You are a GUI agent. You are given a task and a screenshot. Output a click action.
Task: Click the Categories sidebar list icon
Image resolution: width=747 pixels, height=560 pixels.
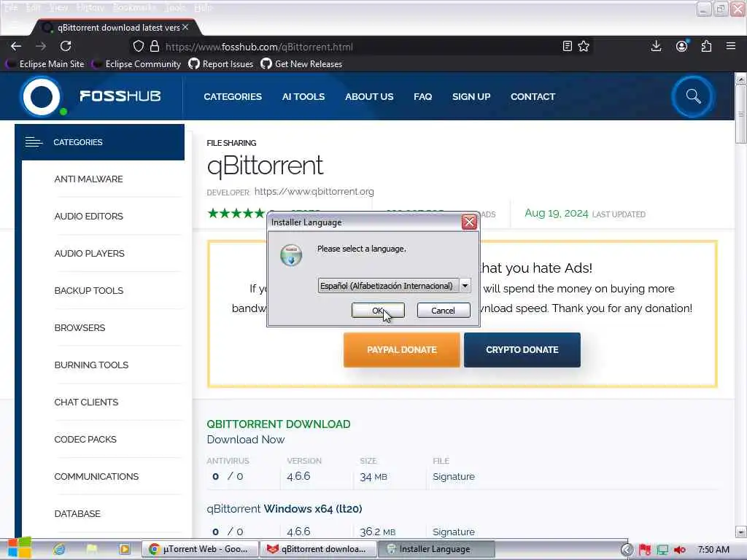[x=34, y=142]
